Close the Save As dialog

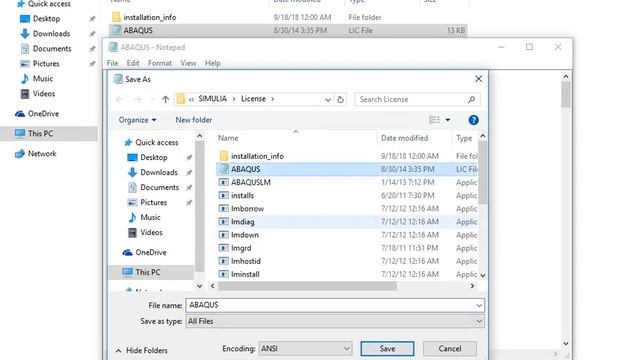click(478, 79)
